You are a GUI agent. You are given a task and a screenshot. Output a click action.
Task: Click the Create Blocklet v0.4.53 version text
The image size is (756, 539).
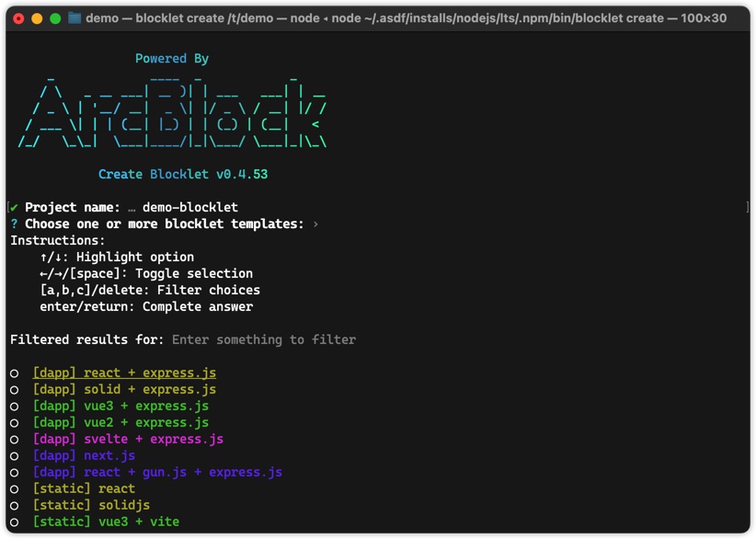pos(183,174)
